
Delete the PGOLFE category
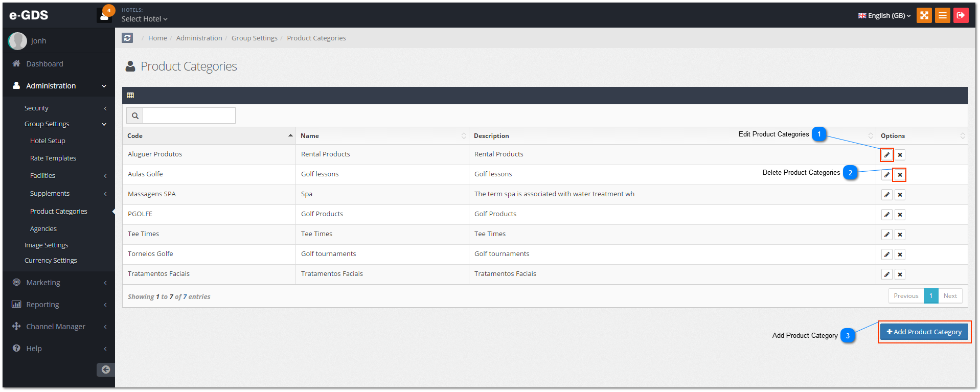tap(900, 215)
